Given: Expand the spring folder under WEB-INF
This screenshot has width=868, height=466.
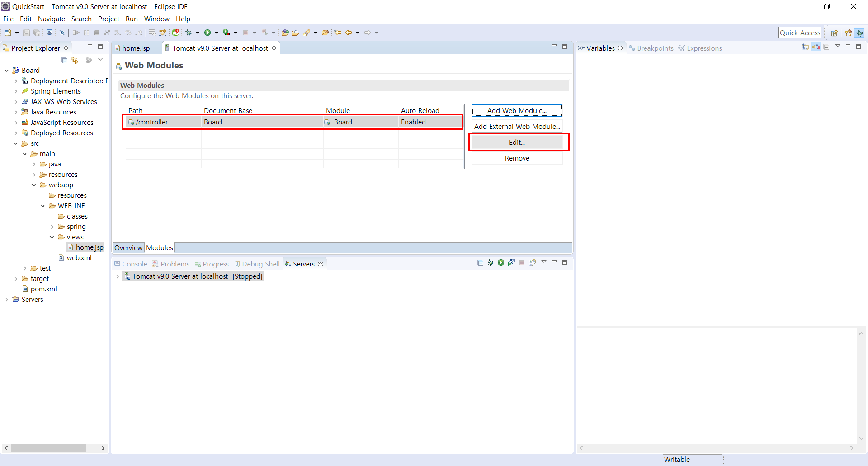Looking at the screenshot, I should 52,227.
